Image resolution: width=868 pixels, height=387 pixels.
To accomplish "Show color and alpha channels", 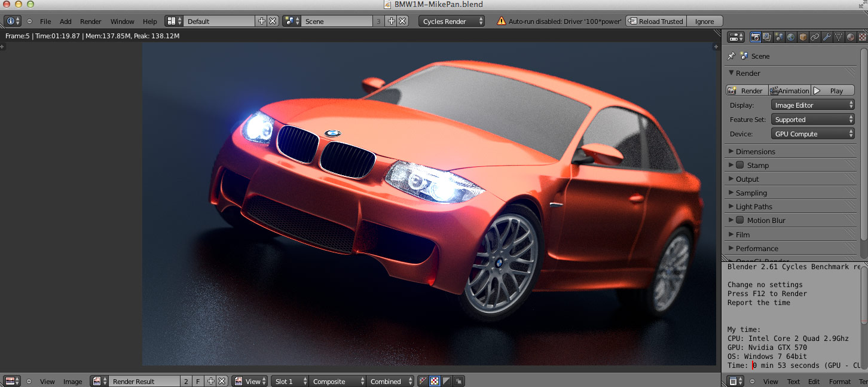I will (x=423, y=381).
